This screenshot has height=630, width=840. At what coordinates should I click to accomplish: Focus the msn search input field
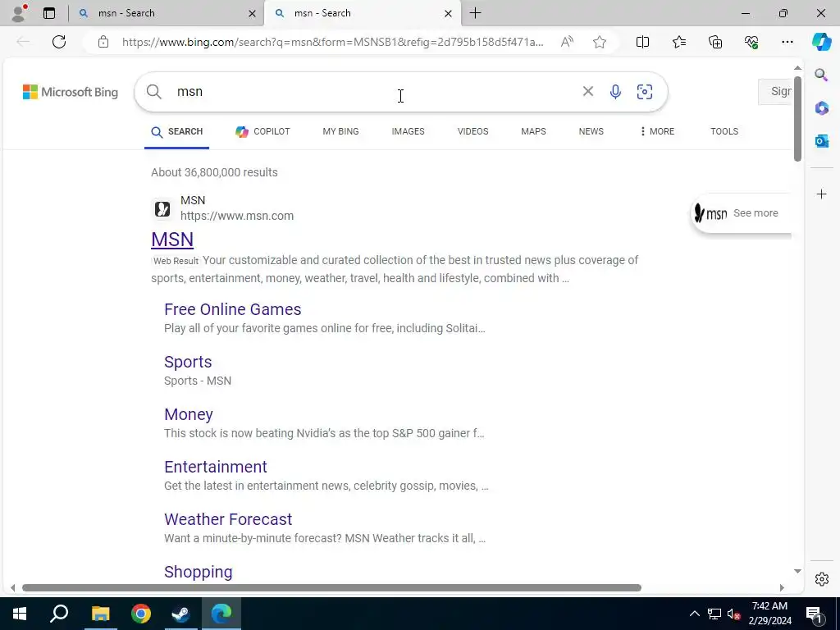pyautogui.click(x=375, y=92)
